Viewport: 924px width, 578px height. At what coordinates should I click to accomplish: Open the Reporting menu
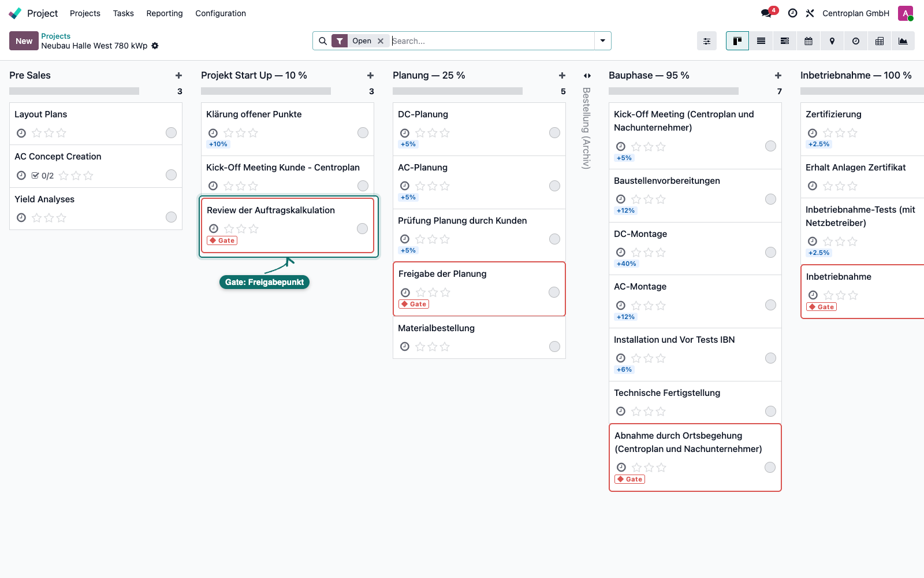[165, 13]
